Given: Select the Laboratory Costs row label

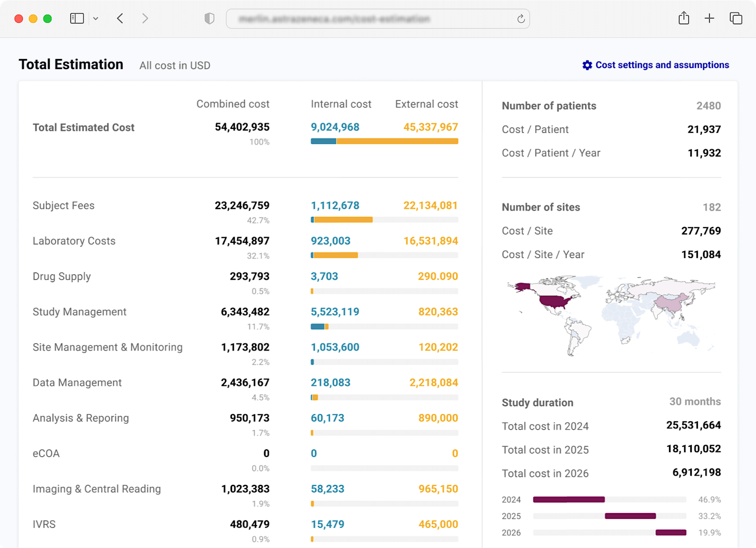Looking at the screenshot, I should [x=74, y=241].
